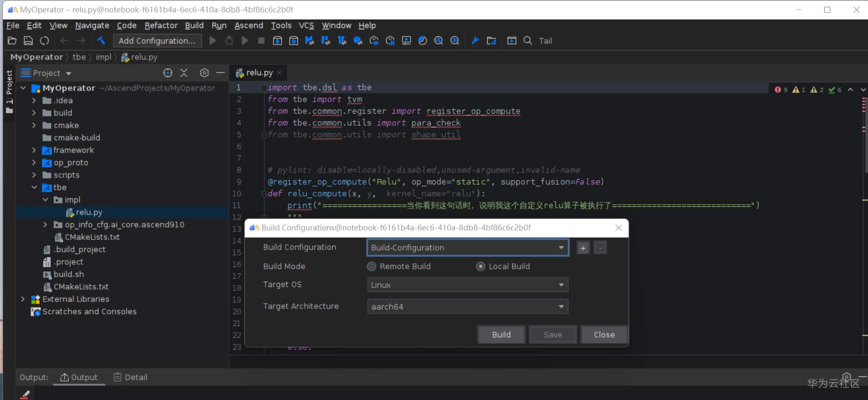Click the search magnifier icon beside Tail
This screenshot has height=400, width=868.
(528, 41)
